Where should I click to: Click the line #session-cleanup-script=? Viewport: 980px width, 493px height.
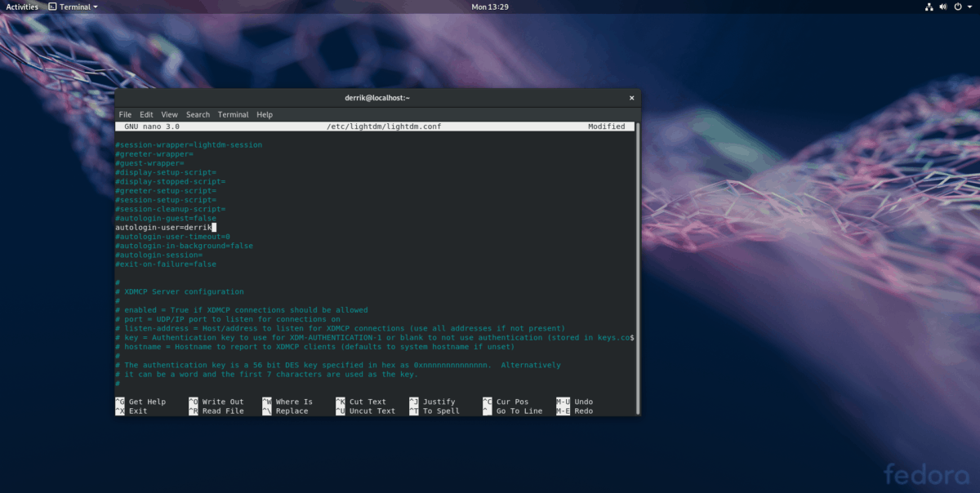[x=170, y=209]
